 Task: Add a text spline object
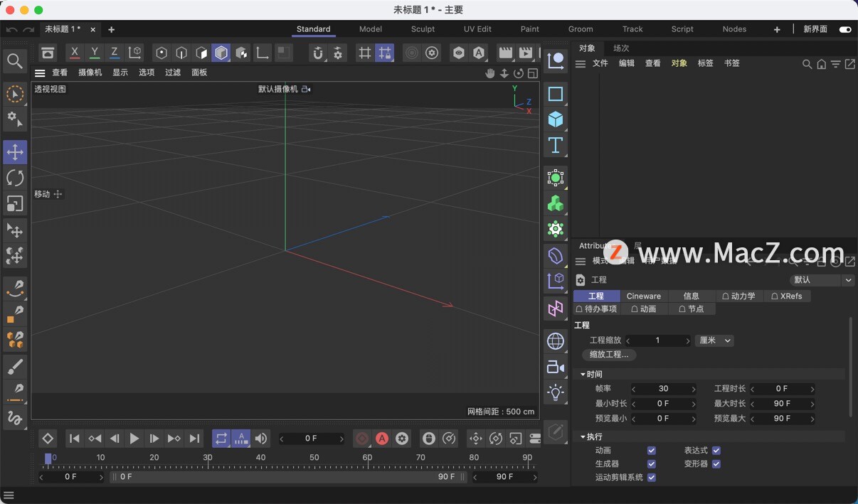click(556, 145)
